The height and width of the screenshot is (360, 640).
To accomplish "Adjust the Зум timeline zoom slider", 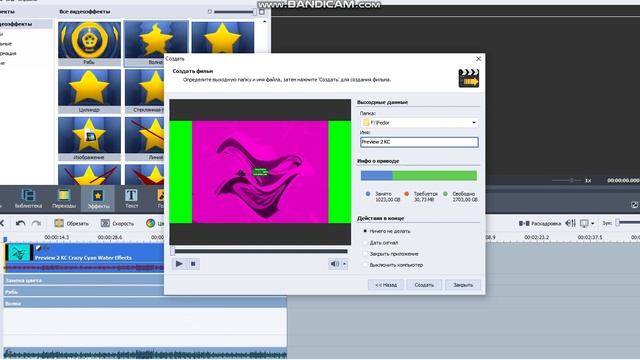I will click(x=628, y=223).
